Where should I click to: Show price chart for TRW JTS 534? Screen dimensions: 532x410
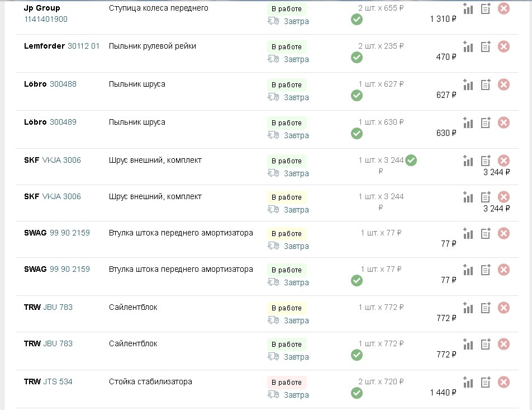point(468,382)
